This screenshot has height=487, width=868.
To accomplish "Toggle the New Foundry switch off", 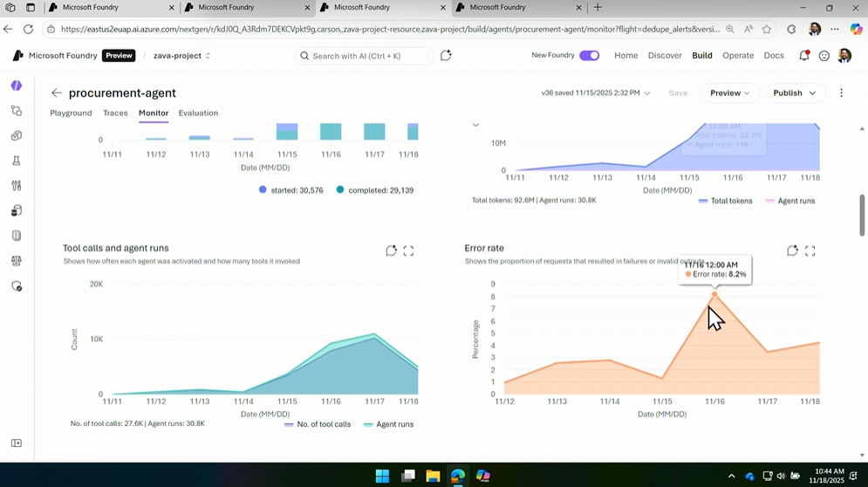I will coord(590,56).
